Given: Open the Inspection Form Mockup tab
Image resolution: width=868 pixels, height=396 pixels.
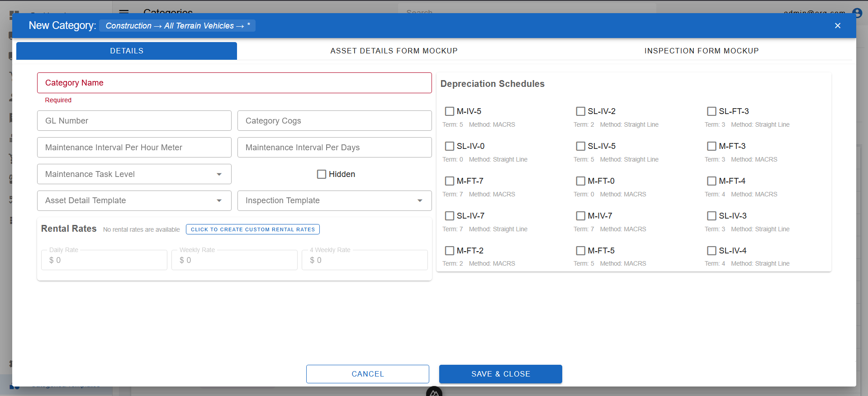Looking at the screenshot, I should coord(701,51).
